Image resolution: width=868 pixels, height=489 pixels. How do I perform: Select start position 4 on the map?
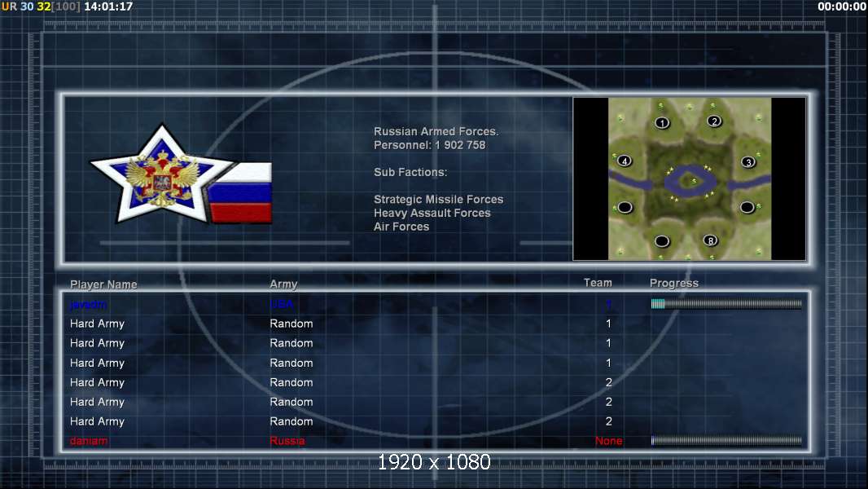coord(625,161)
